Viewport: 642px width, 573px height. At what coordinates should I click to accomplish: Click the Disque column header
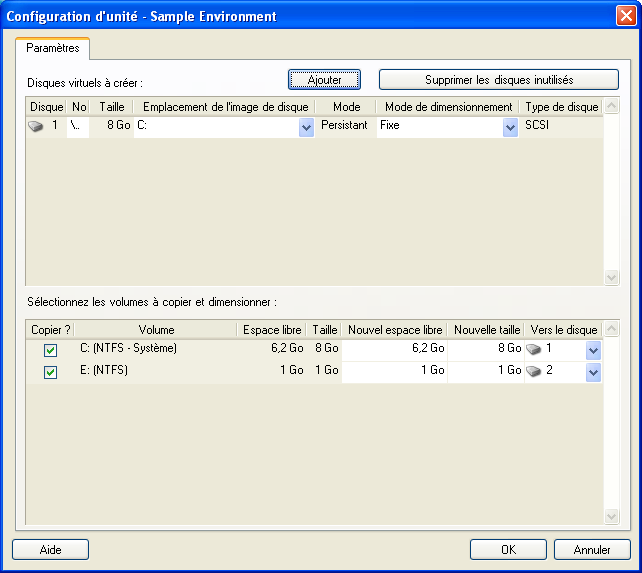pos(46,107)
